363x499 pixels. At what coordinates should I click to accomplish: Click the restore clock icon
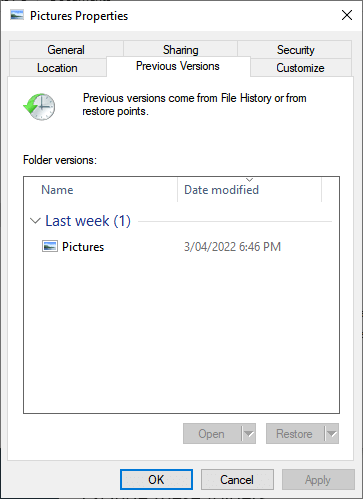tap(39, 107)
